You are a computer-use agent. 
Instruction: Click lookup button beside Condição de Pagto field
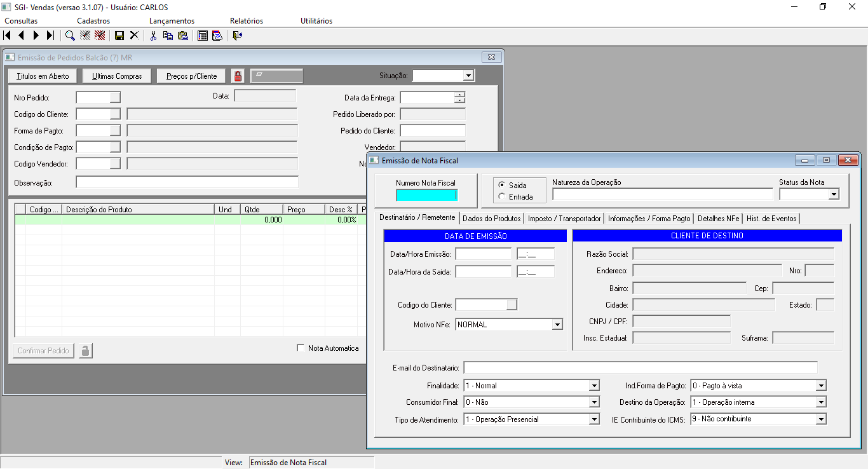coord(115,147)
